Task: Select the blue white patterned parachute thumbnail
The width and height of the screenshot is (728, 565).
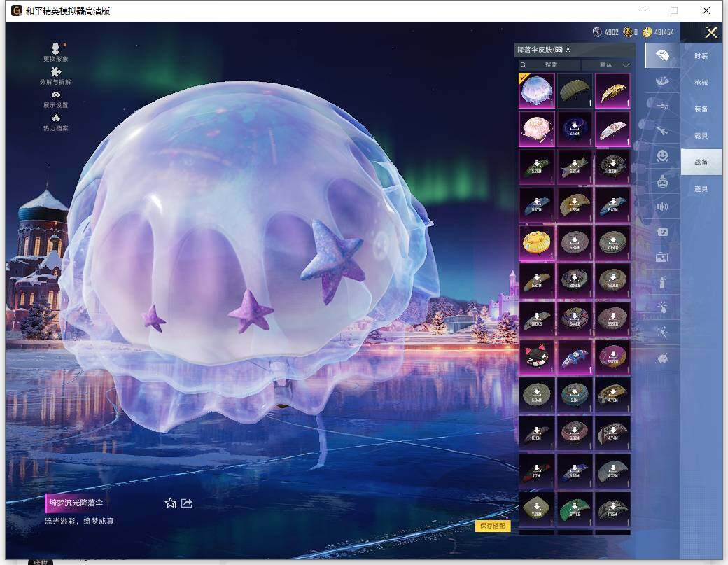Action: [x=575, y=357]
